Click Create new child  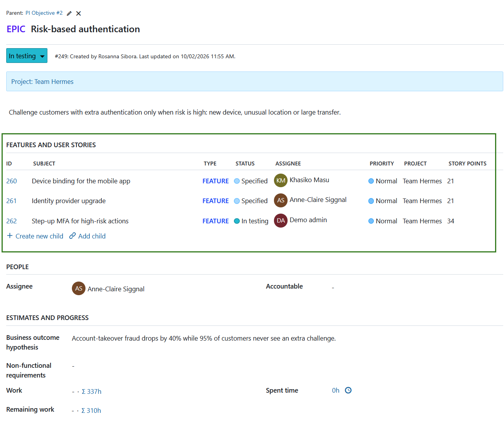coord(35,236)
